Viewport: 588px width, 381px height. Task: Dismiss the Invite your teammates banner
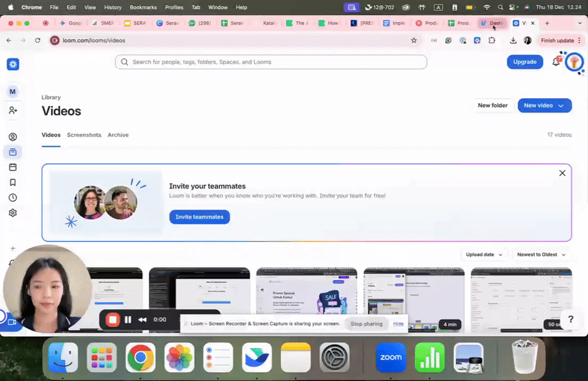coord(562,173)
